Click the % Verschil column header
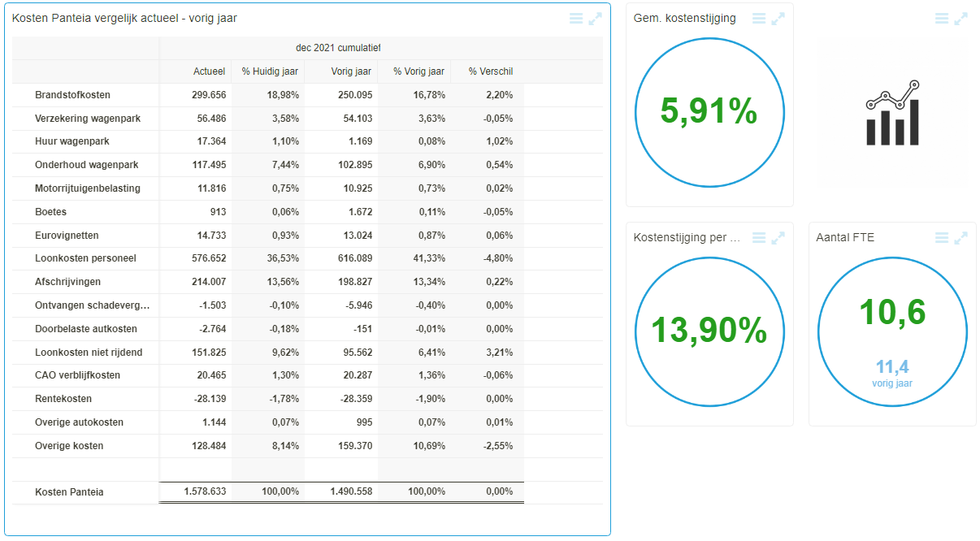The width and height of the screenshot is (980, 541). pyautogui.click(x=491, y=71)
